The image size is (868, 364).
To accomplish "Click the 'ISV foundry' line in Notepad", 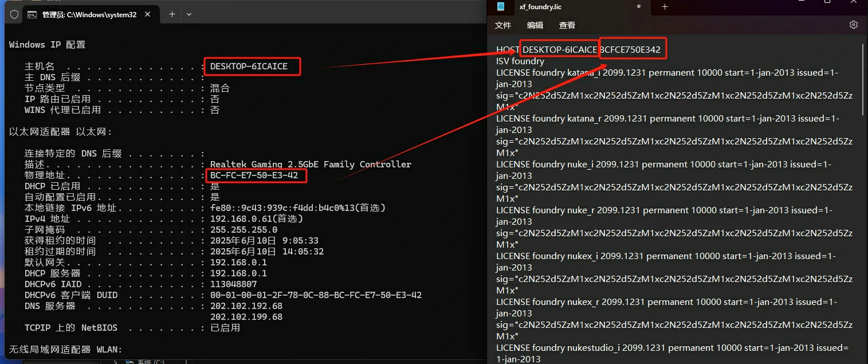I will tap(520, 61).
